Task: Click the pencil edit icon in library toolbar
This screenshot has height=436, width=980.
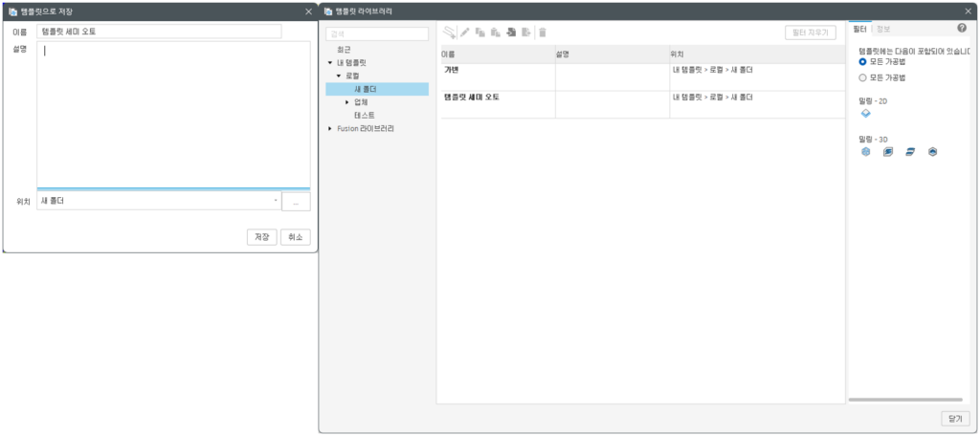Action: pos(465,33)
